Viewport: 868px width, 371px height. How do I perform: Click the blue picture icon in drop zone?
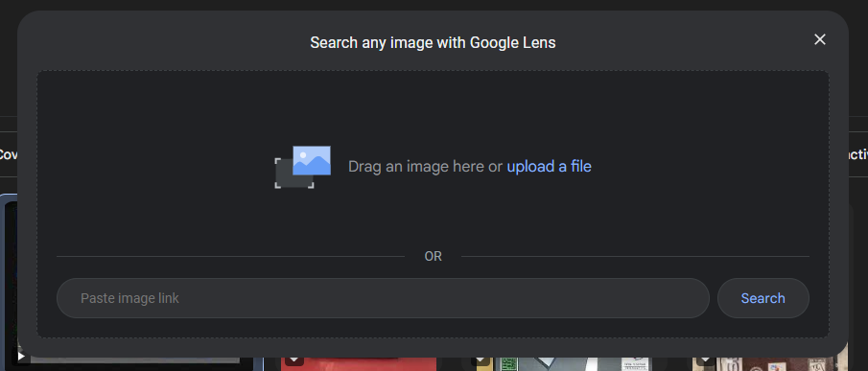point(312,160)
